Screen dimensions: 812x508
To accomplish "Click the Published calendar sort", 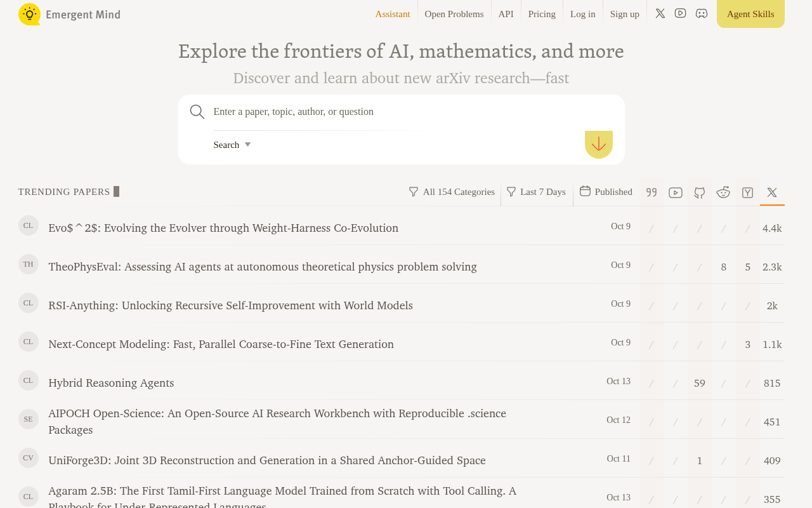I will pos(606,192).
